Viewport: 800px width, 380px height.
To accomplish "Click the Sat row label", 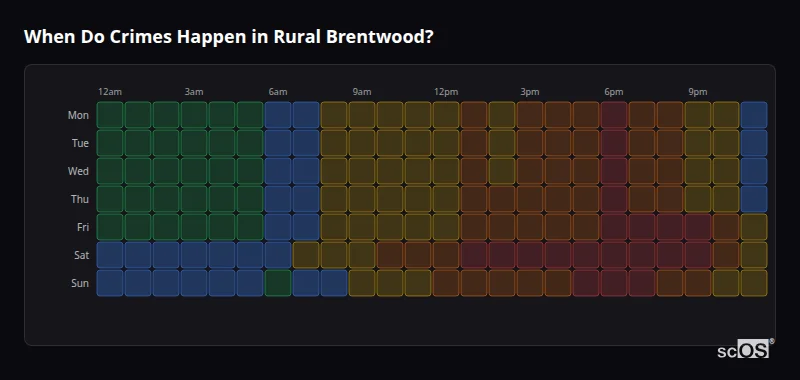I will (x=82, y=256).
